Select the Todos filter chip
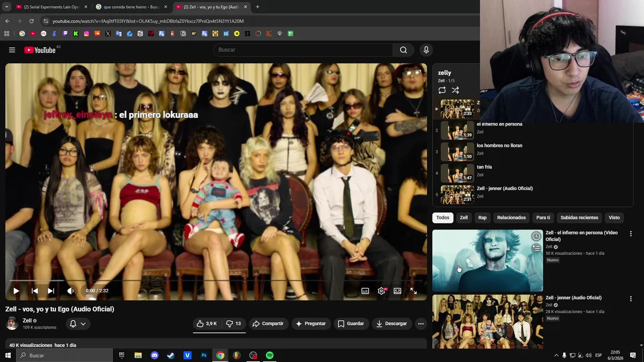 (x=443, y=218)
